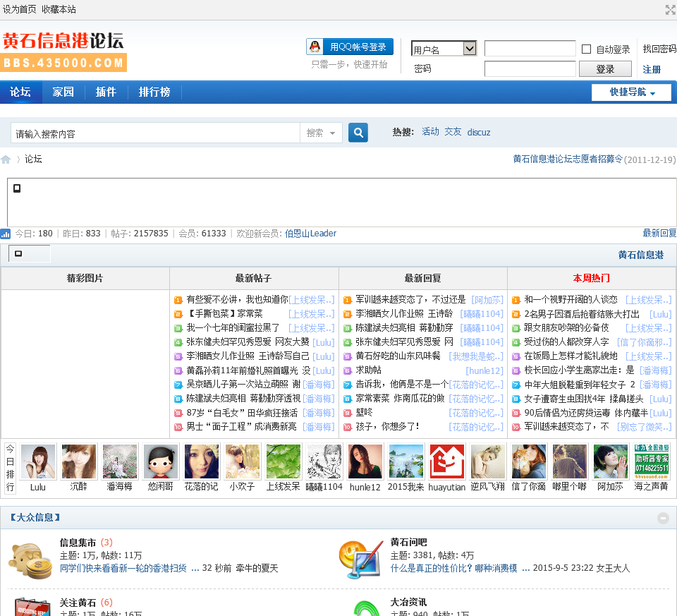Focus the 请输入搜索内容 search box
The image size is (677, 616).
(x=155, y=133)
